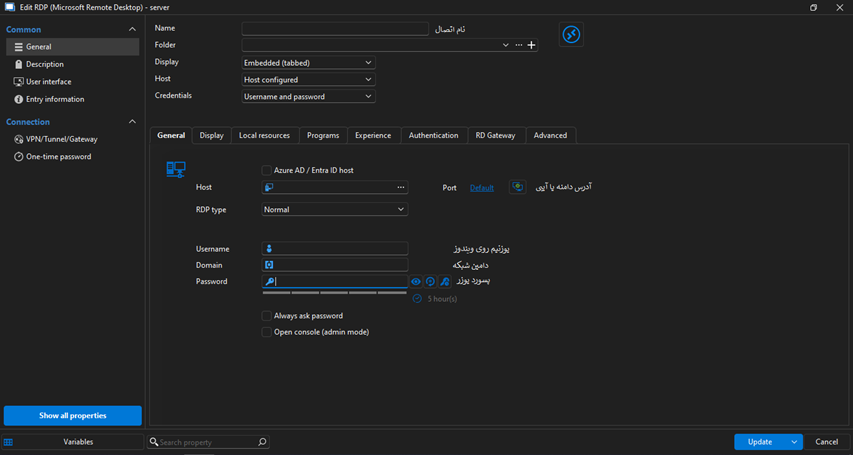Check Open console (admin mode)
Screen dimensions: 853x455
tap(267, 332)
